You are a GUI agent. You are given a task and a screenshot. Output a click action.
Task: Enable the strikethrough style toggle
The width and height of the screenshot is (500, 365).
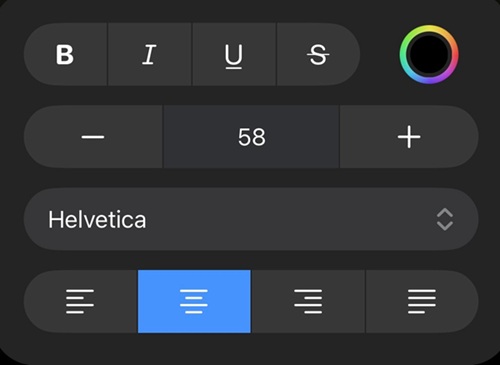coord(318,54)
